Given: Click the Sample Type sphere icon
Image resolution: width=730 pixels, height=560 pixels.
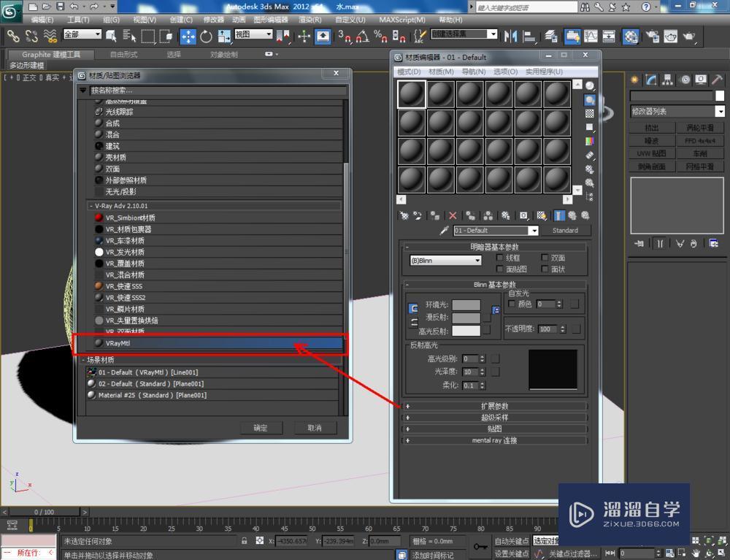Looking at the screenshot, I should pos(589,85).
